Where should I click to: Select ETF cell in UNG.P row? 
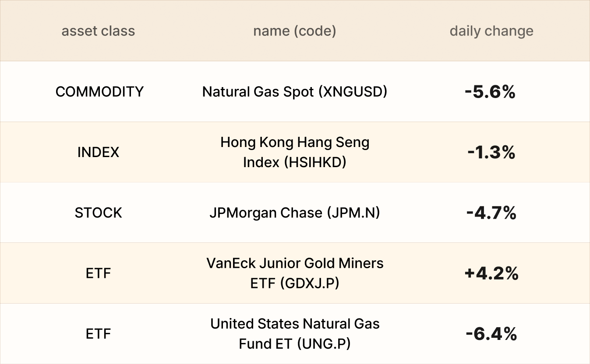pyautogui.click(x=98, y=334)
